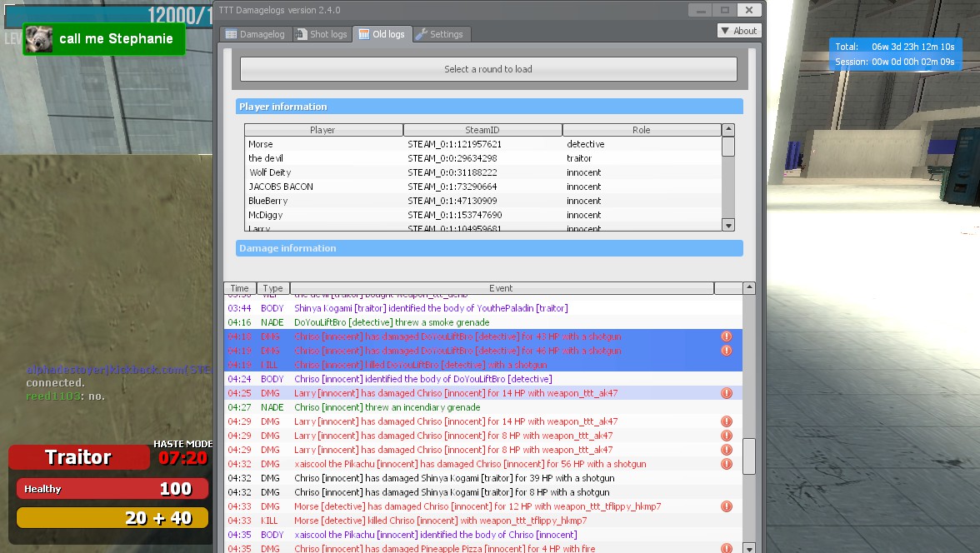
Task: Select SteamID STEAM_0:1:121957621 cell
Action: coord(454,144)
